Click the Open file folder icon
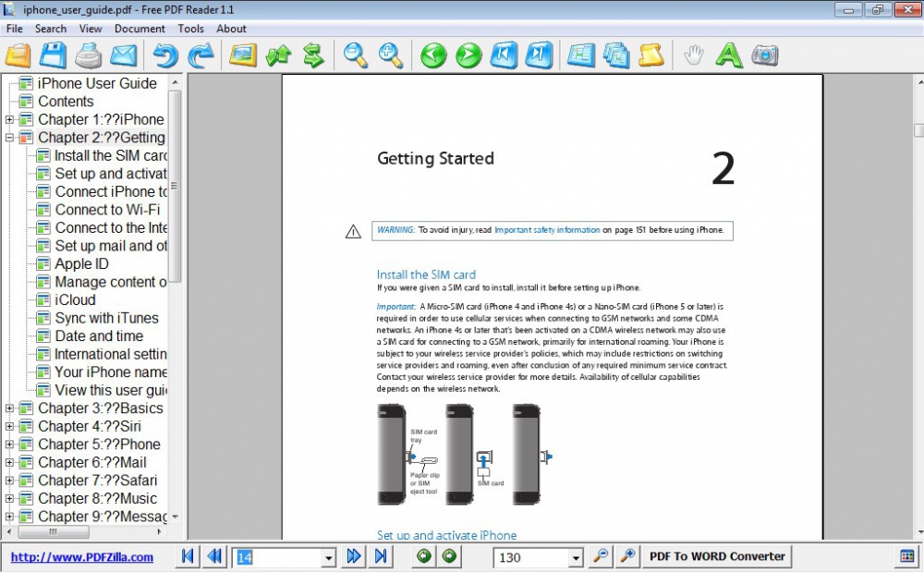Viewport: 924px width, 573px height. pyautogui.click(x=18, y=55)
